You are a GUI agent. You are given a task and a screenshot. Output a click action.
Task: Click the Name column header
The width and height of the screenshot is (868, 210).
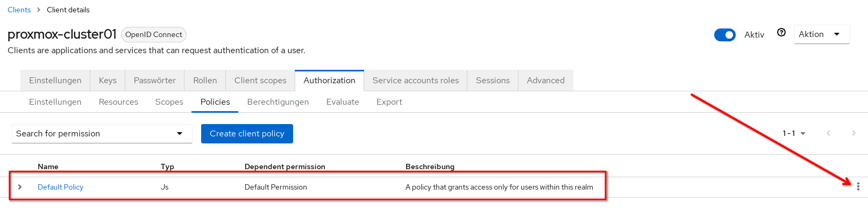pyautogui.click(x=48, y=166)
